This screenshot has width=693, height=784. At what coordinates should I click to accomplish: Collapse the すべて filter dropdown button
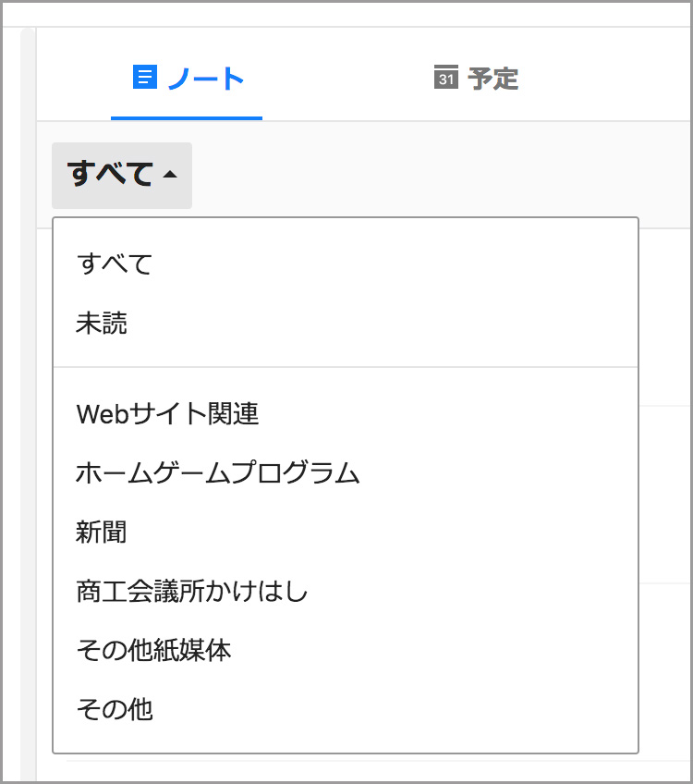(x=121, y=175)
